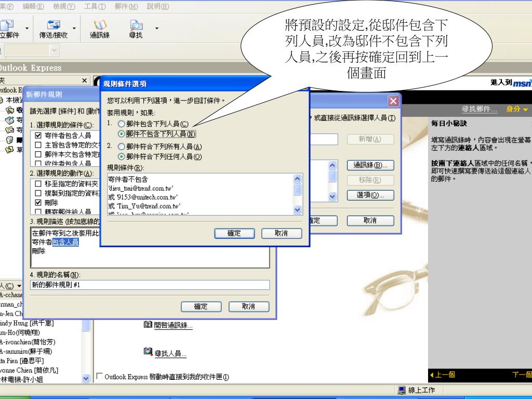Open 通訊錄 address book toolbar icon

(99, 29)
